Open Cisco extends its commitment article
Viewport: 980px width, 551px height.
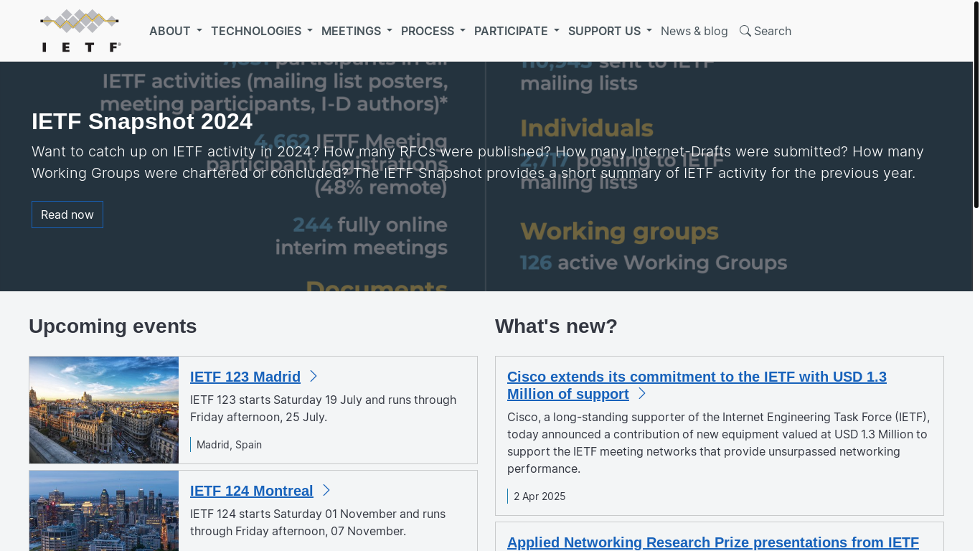697,385
